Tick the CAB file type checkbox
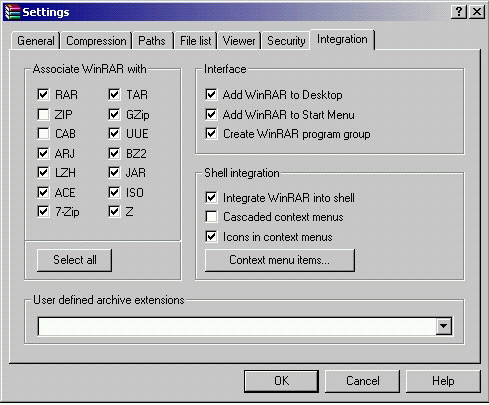Image resolution: width=489 pixels, height=405 pixels. click(43, 134)
